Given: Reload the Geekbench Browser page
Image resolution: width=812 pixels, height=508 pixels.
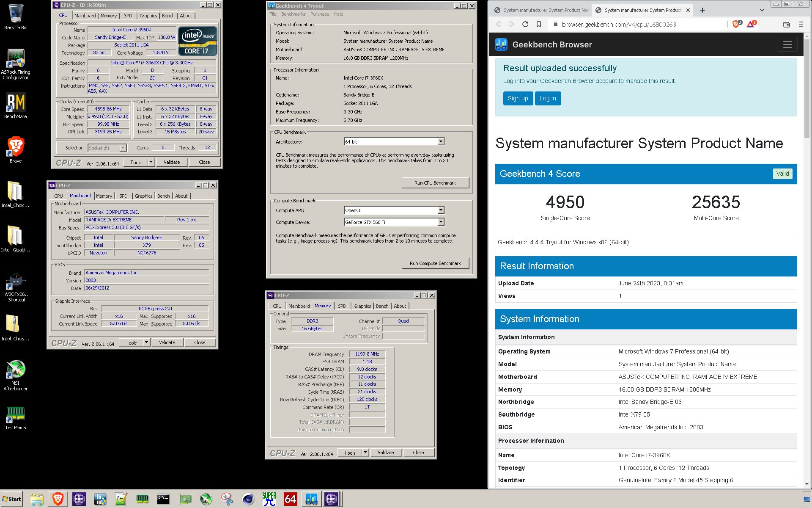Looking at the screenshot, I should tap(525, 24).
